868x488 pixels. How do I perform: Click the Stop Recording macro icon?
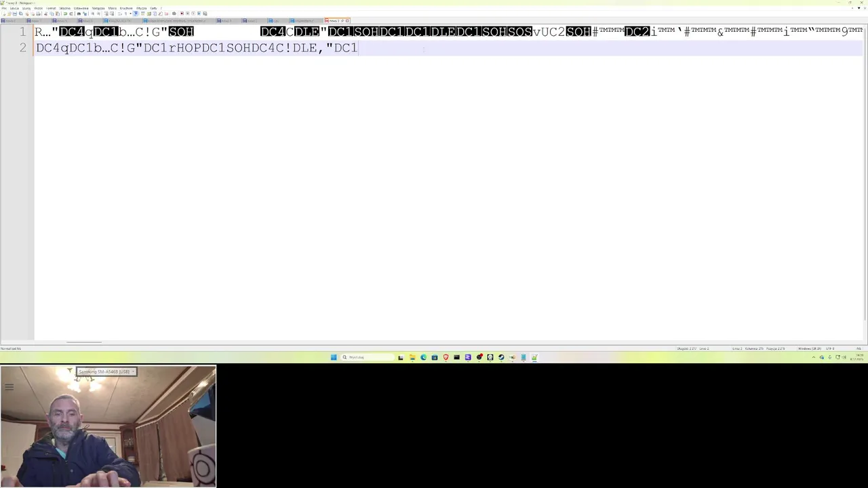pyautogui.click(x=187, y=14)
